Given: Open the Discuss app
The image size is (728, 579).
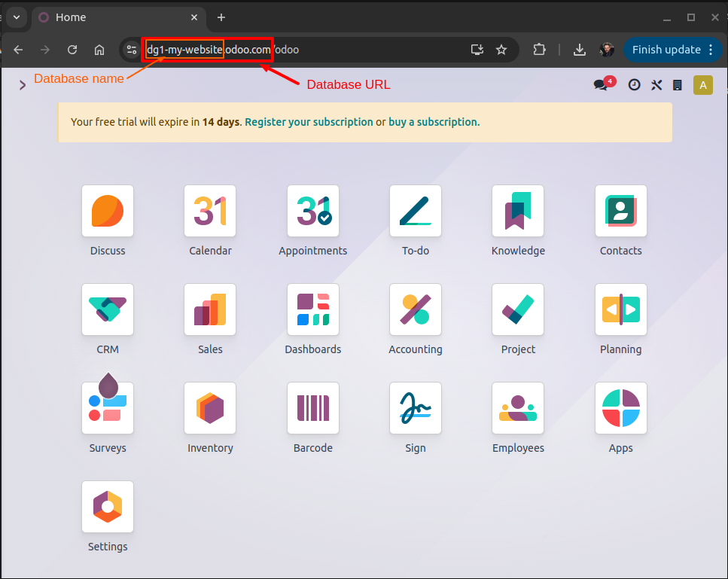Looking at the screenshot, I should coord(107,212).
